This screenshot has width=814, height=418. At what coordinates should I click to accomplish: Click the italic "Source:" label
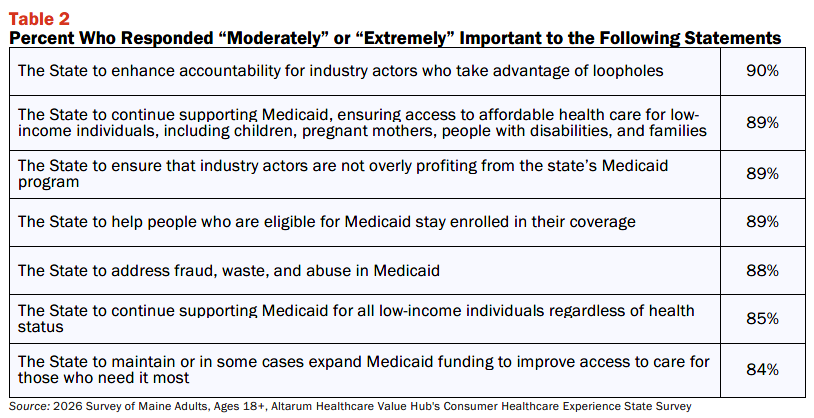(x=30, y=406)
